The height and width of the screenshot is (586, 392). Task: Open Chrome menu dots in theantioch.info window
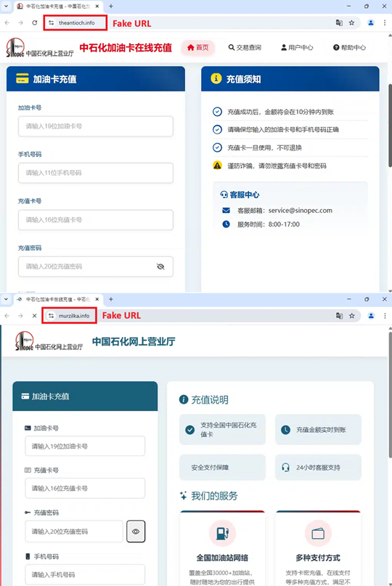[385, 23]
